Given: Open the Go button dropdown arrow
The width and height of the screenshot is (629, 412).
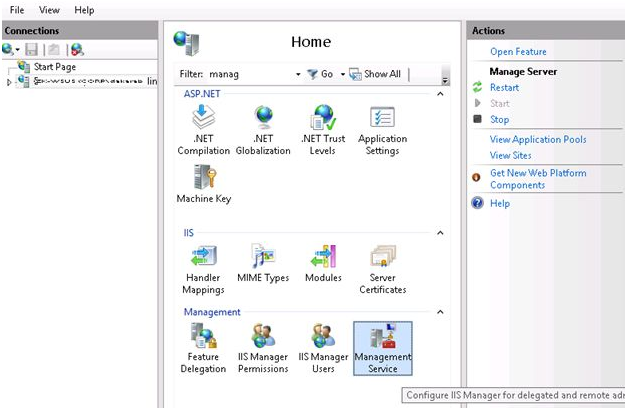Looking at the screenshot, I should 343,74.
